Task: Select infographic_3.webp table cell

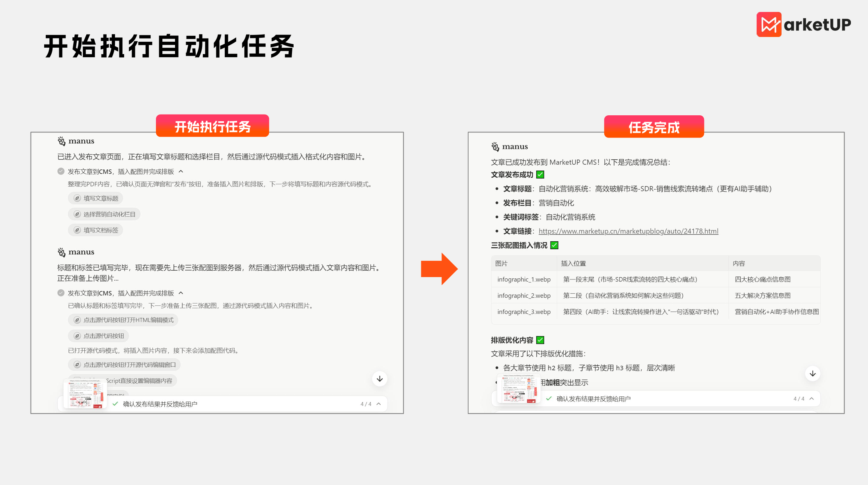Action: pos(524,312)
